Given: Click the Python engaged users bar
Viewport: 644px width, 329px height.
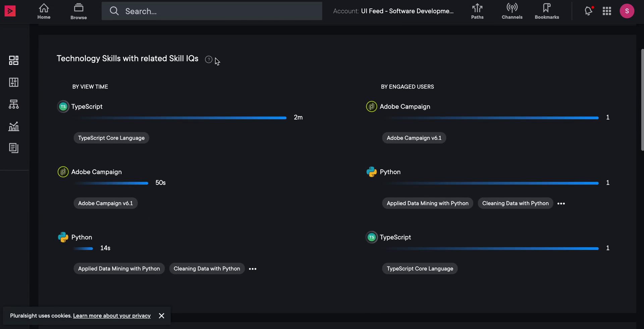Looking at the screenshot, I should click(x=490, y=183).
